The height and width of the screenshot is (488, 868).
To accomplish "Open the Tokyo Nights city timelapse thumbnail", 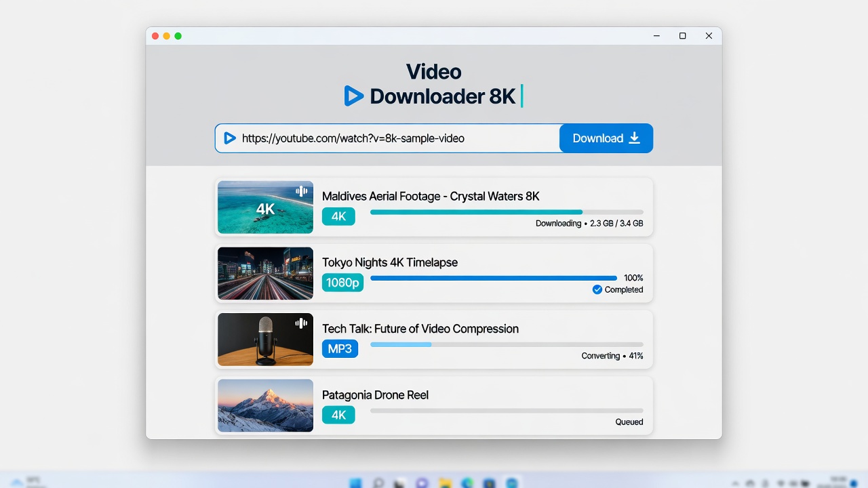I will [x=265, y=273].
